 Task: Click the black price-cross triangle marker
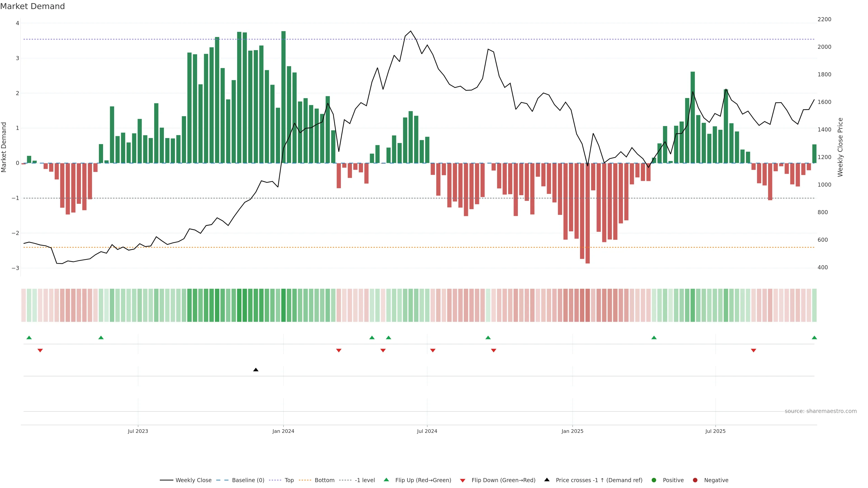[256, 370]
